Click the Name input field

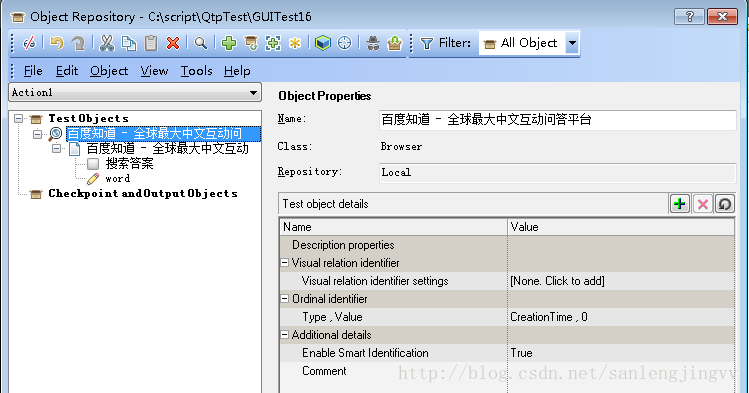coord(557,119)
